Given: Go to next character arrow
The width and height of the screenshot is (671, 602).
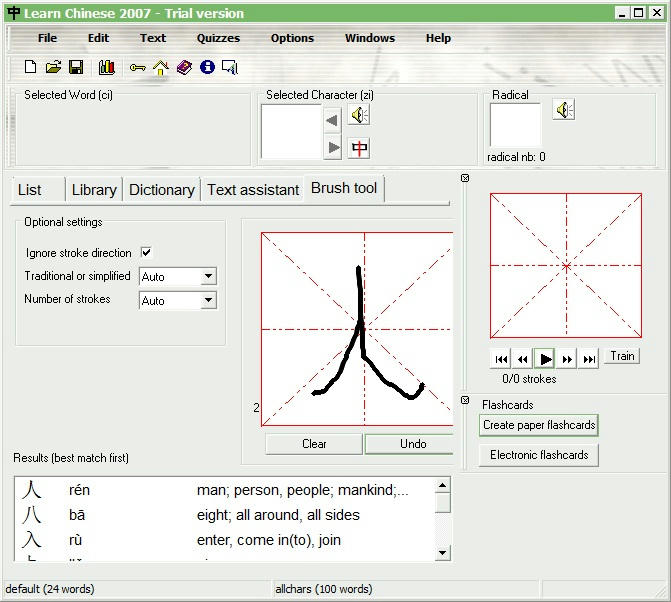Looking at the screenshot, I should pyautogui.click(x=333, y=148).
